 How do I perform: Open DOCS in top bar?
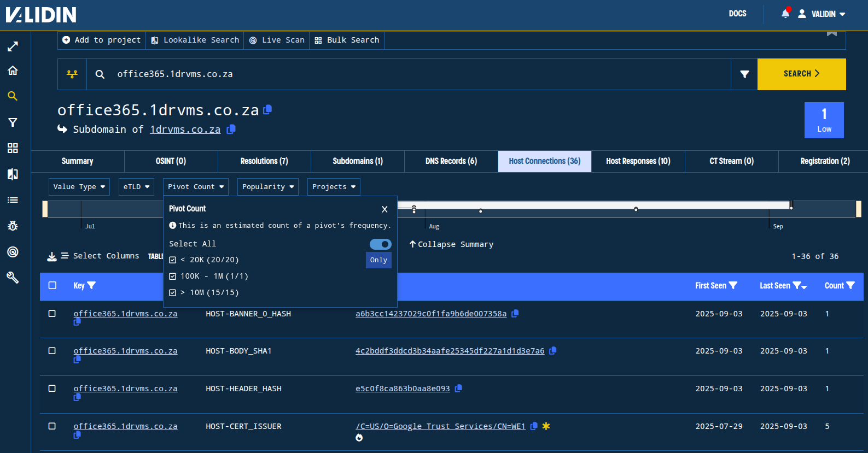pyautogui.click(x=737, y=14)
